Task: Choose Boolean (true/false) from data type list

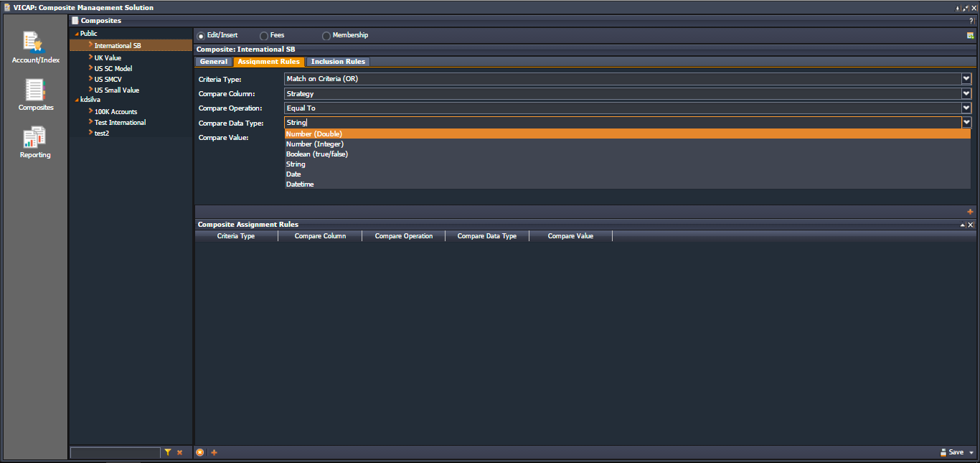Action: click(x=316, y=154)
